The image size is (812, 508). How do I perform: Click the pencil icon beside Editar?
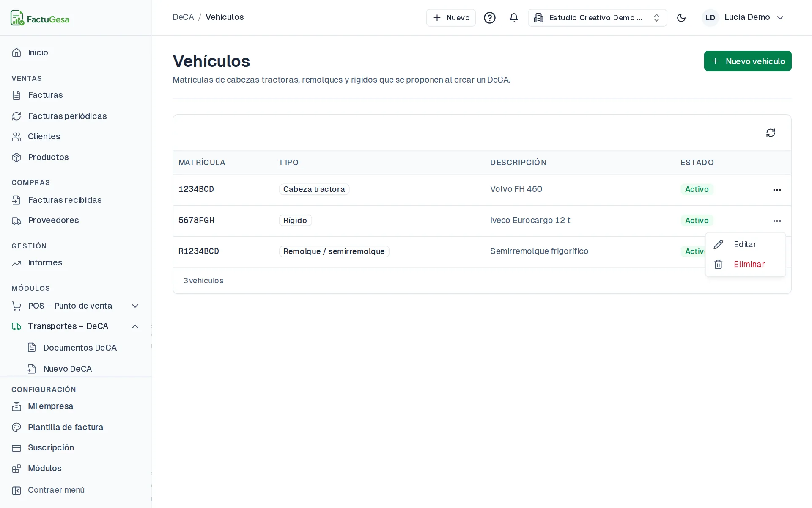(719, 245)
